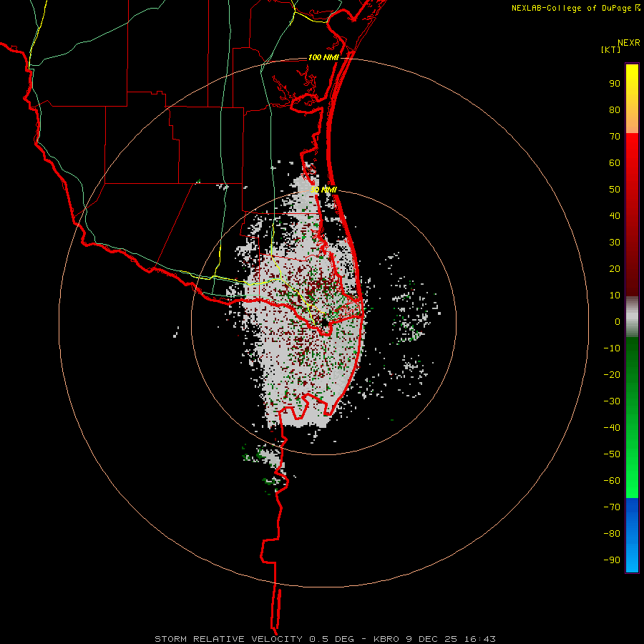
Task: Click the 10 value on velocity scale
Action: pos(615,296)
